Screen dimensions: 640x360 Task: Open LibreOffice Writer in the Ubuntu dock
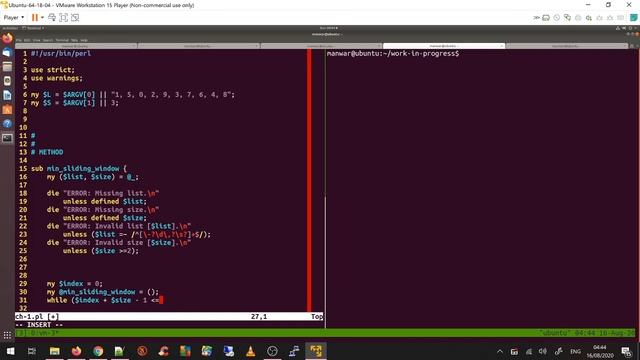click(x=7, y=95)
